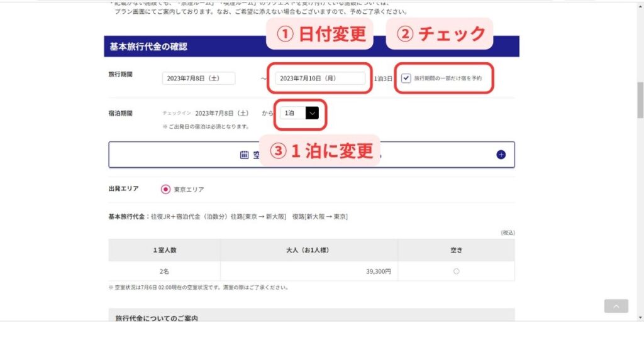This screenshot has width=644, height=338.
Task: Click the page vertical scrollbar thumb
Action: (x=640, y=100)
